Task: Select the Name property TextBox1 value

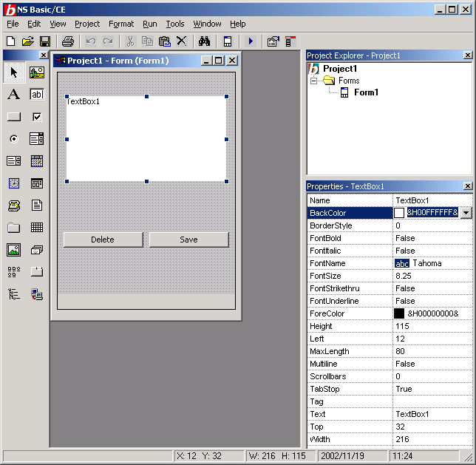Action: (x=432, y=200)
